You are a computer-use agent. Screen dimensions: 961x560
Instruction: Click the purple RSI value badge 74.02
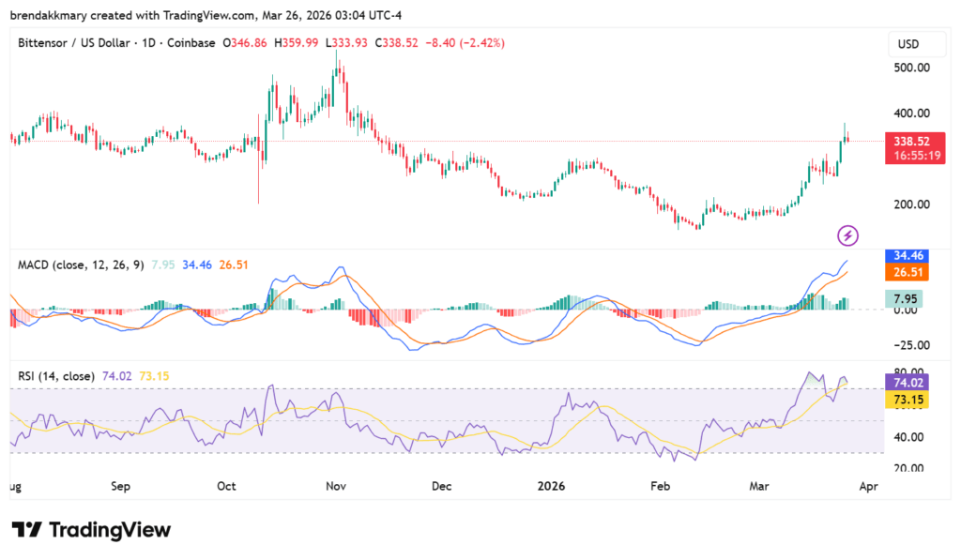point(907,383)
